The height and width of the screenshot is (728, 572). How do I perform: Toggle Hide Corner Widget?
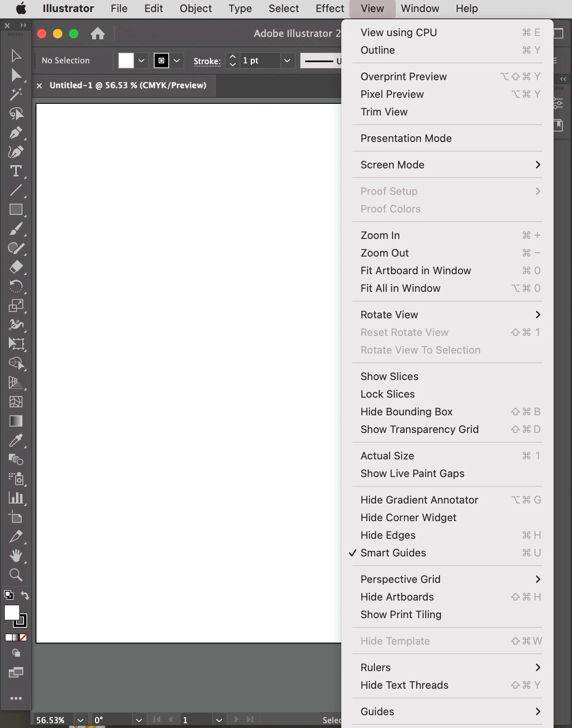point(447,518)
